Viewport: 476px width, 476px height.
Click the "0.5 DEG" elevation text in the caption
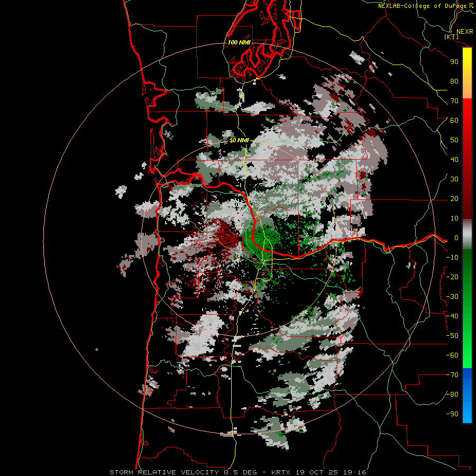click(241, 472)
